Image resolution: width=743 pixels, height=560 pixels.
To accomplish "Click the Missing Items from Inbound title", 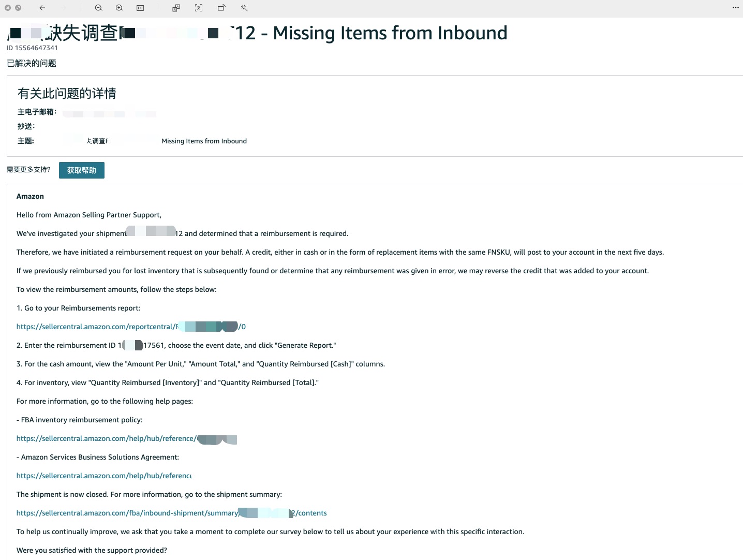I will (x=390, y=33).
